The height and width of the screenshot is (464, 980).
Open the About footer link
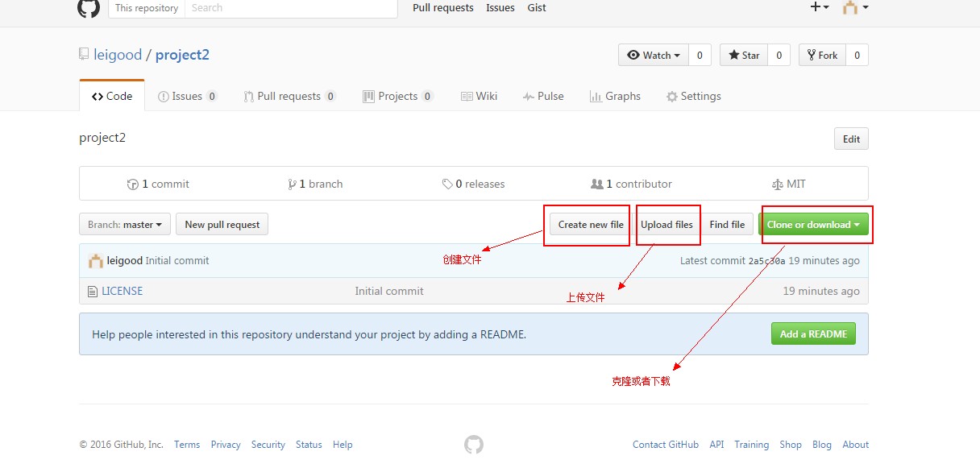[856, 445]
